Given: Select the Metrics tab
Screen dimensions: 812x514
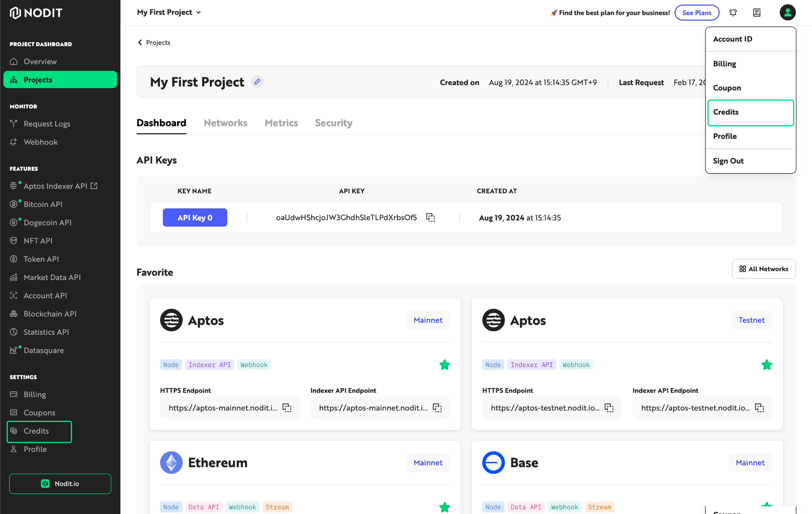Looking at the screenshot, I should [x=281, y=123].
